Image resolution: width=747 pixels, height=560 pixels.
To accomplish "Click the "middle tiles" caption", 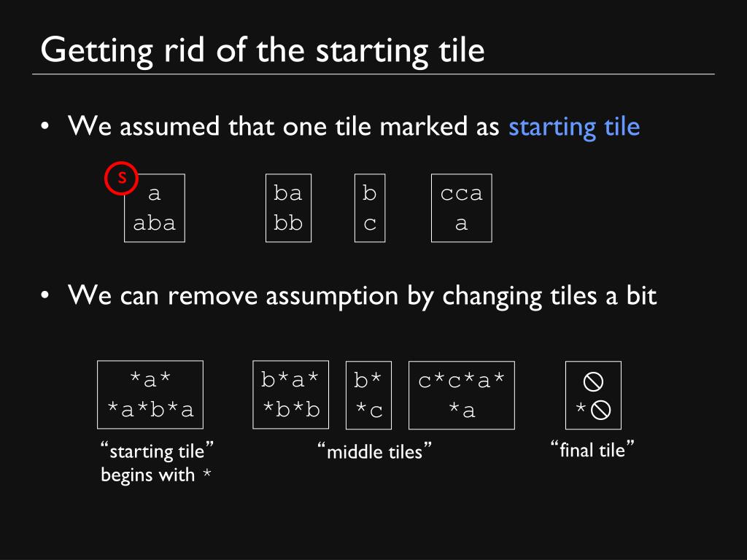I will click(x=374, y=451).
